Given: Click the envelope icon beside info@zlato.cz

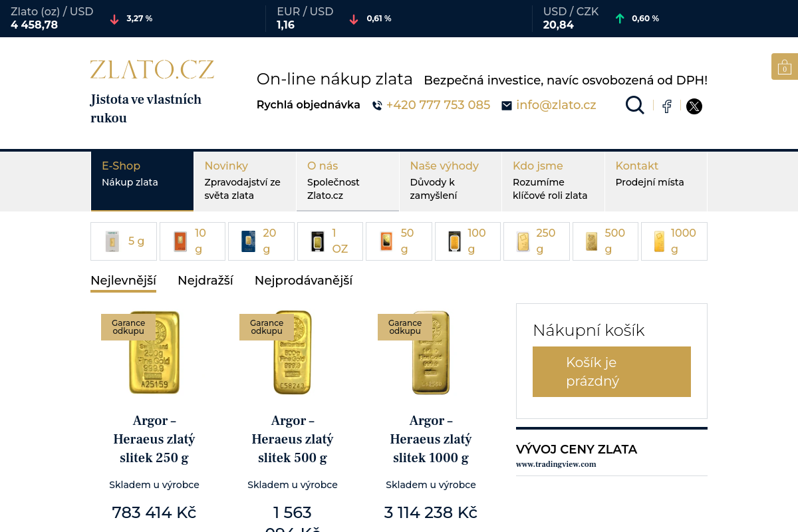Looking at the screenshot, I should pyautogui.click(x=507, y=106).
